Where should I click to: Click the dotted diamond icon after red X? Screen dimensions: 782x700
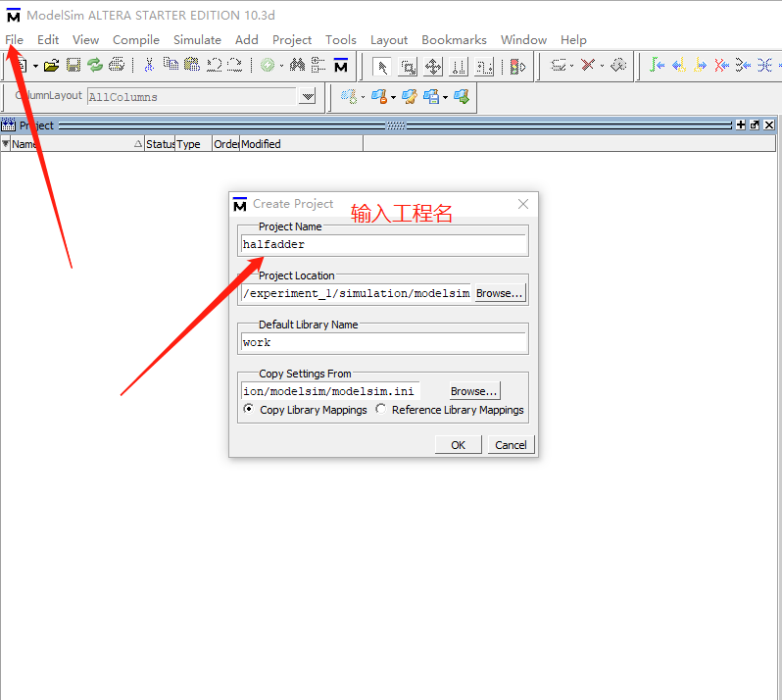point(618,65)
